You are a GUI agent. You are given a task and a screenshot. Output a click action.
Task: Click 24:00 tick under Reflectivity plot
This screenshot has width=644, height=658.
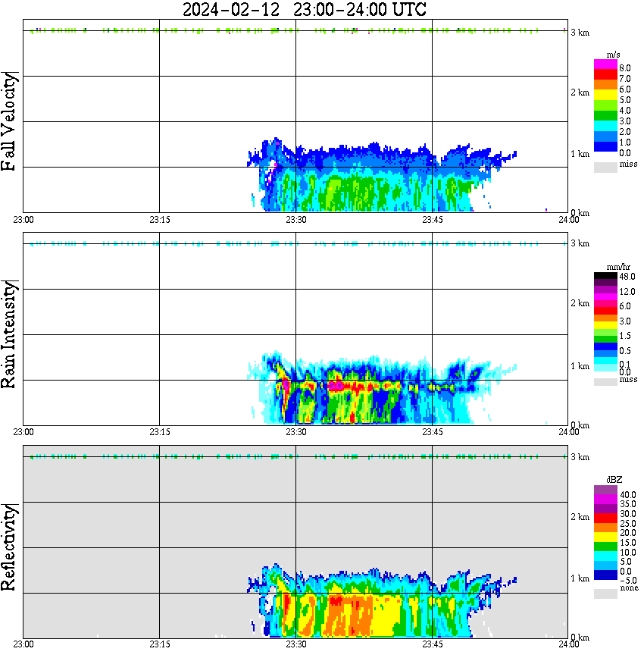(x=569, y=644)
